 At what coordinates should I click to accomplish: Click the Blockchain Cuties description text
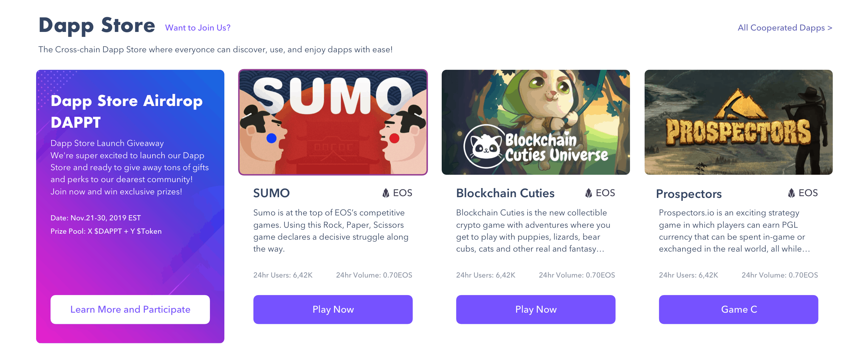point(533,231)
